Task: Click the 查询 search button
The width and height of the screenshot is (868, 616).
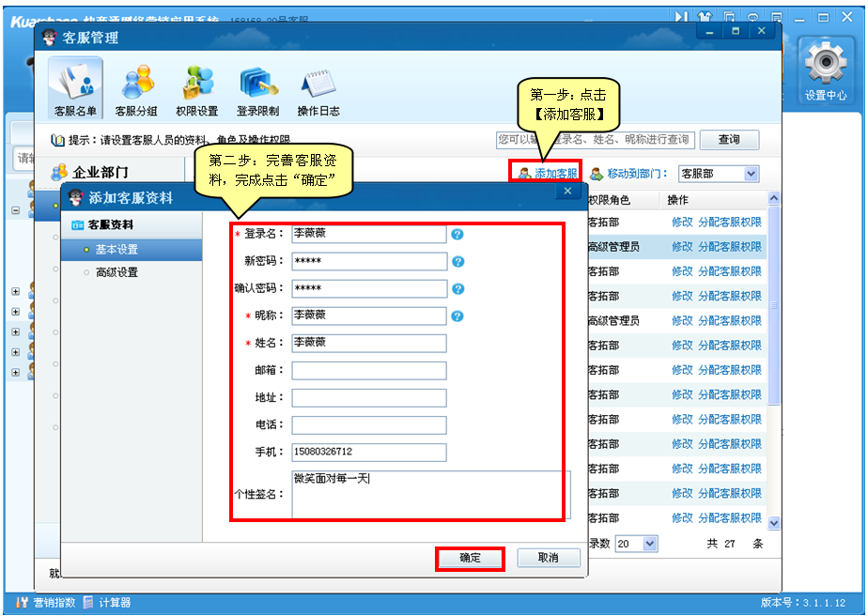Action: tap(728, 140)
